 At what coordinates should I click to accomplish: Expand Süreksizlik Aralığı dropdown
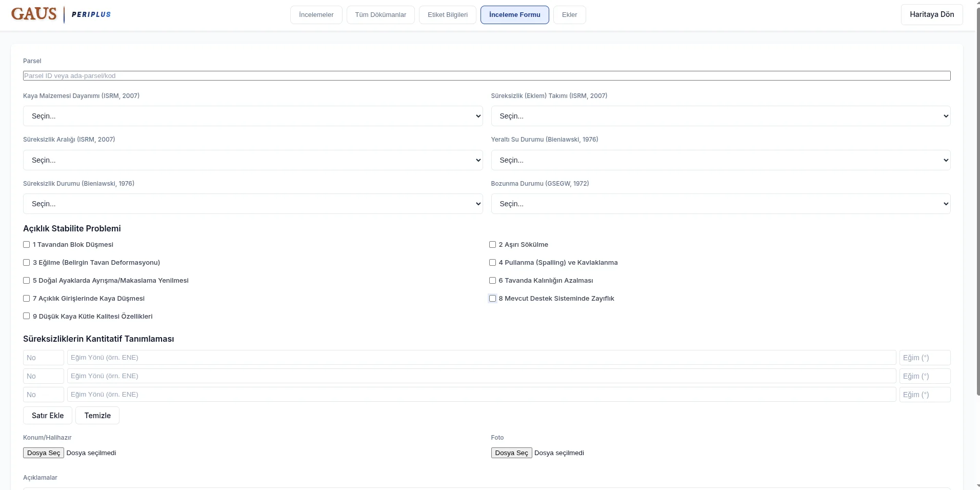coord(253,160)
